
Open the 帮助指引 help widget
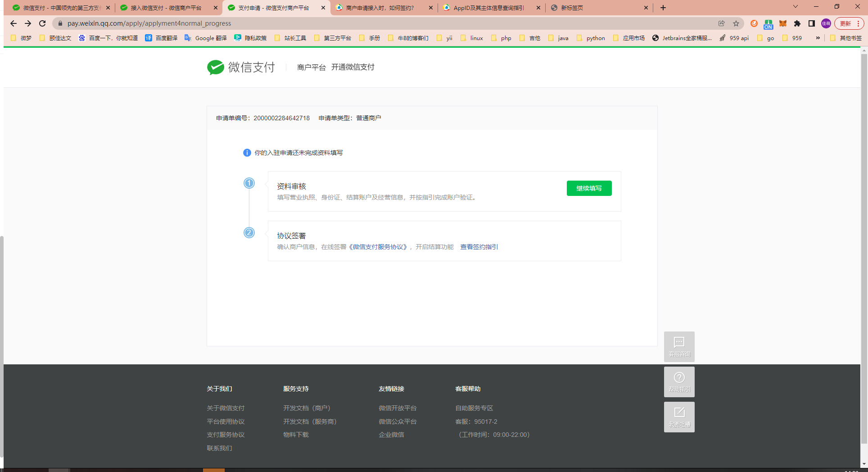pos(679,382)
